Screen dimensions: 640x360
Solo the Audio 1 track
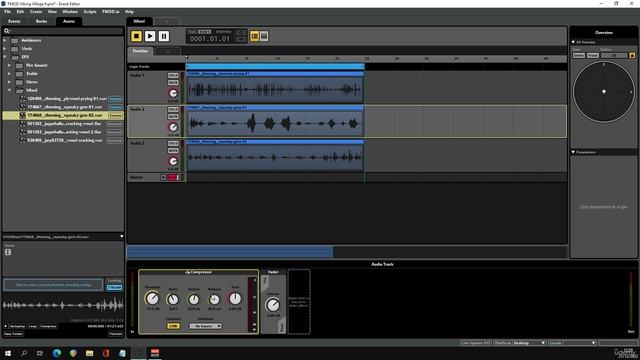[x=173, y=76]
